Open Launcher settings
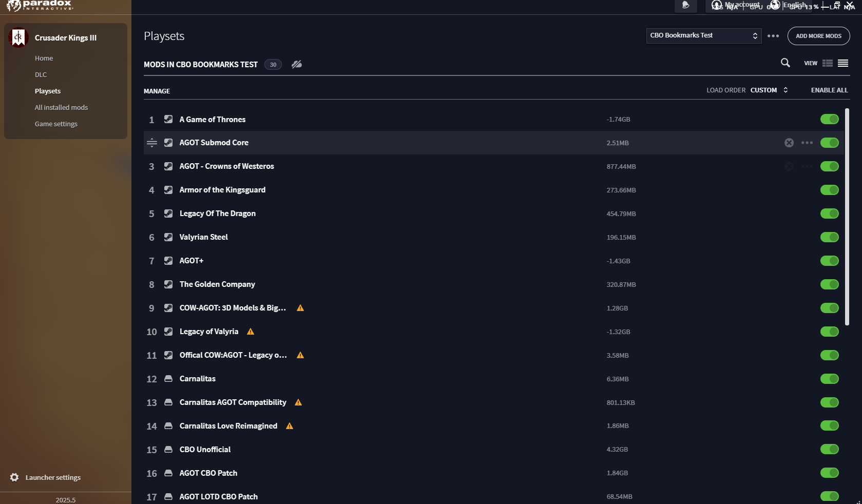 tap(53, 477)
